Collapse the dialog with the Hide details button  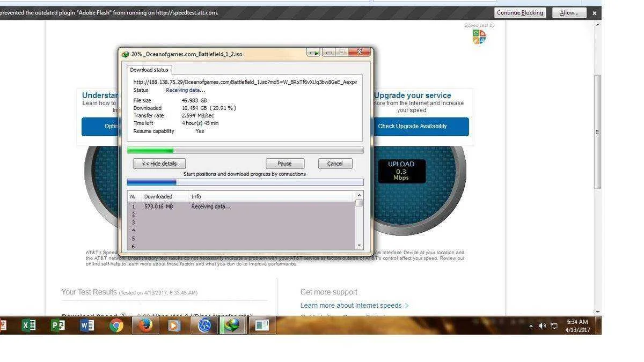pyautogui.click(x=159, y=164)
